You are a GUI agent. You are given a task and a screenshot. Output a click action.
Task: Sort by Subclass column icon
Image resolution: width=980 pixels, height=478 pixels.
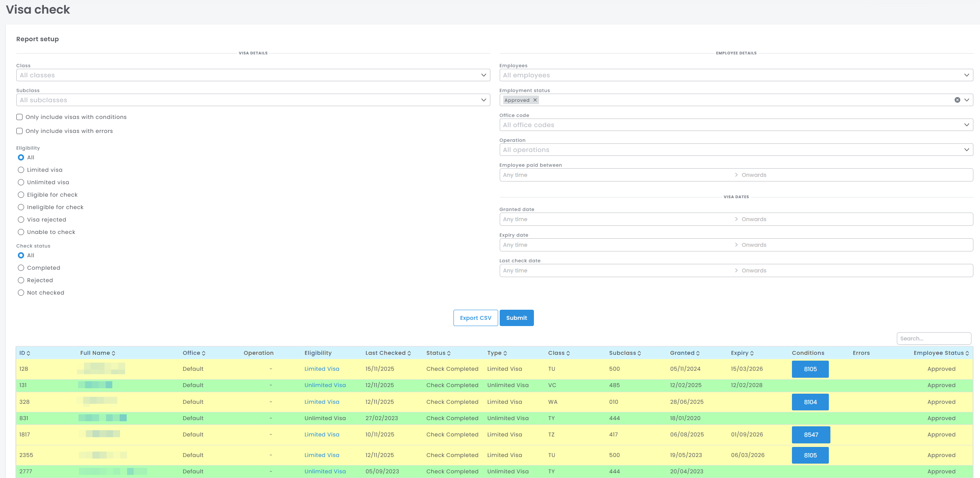639,353
